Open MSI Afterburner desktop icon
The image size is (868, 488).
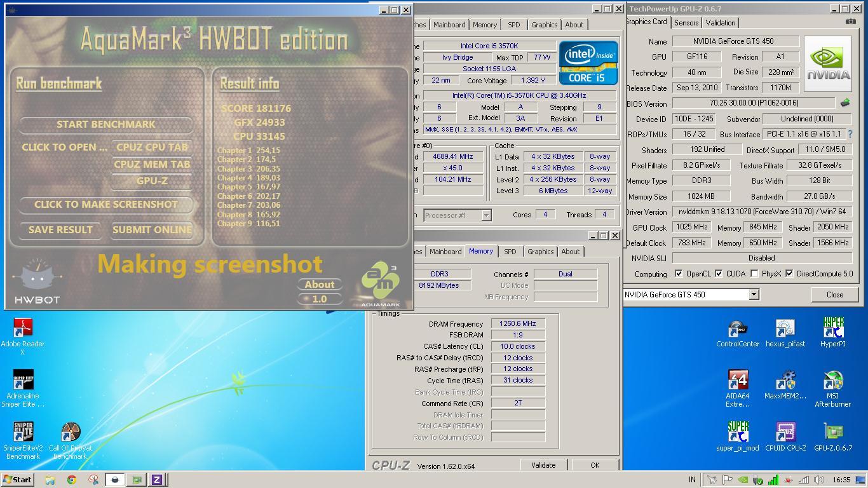click(833, 388)
